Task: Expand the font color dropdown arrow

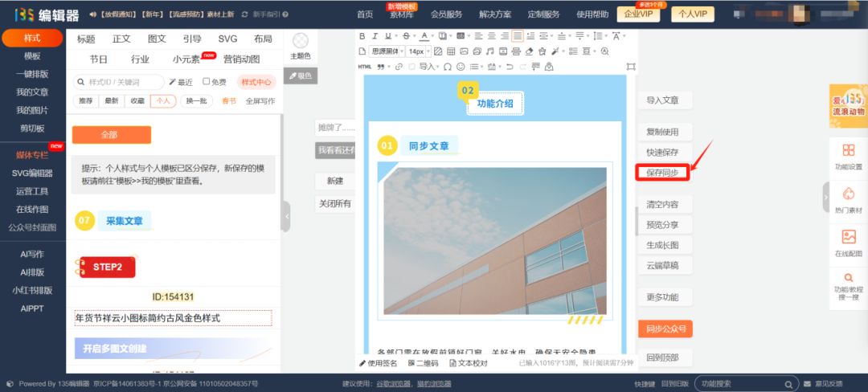Action: pos(433,36)
